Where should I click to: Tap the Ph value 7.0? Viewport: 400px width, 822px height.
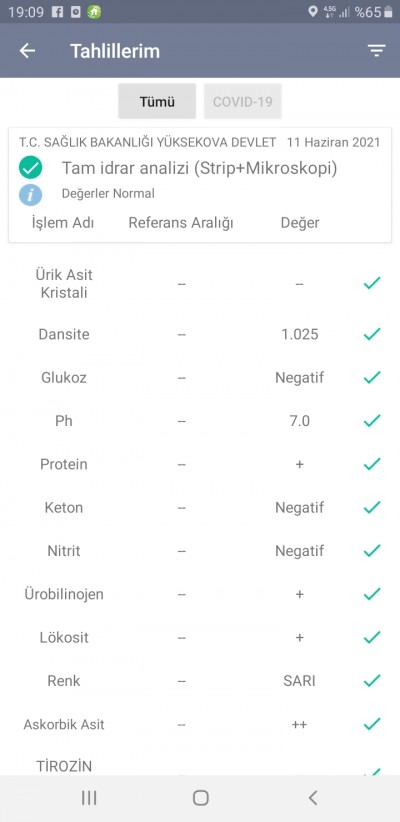tap(299, 421)
